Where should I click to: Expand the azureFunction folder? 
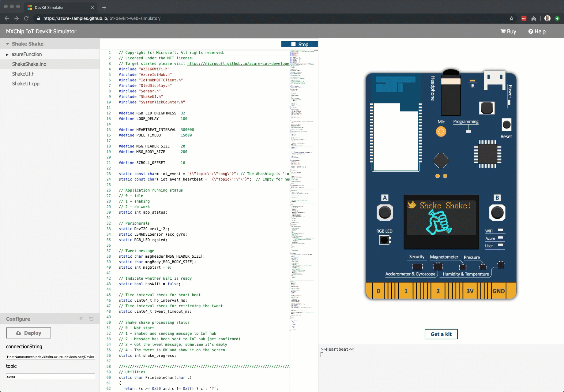click(x=7, y=54)
